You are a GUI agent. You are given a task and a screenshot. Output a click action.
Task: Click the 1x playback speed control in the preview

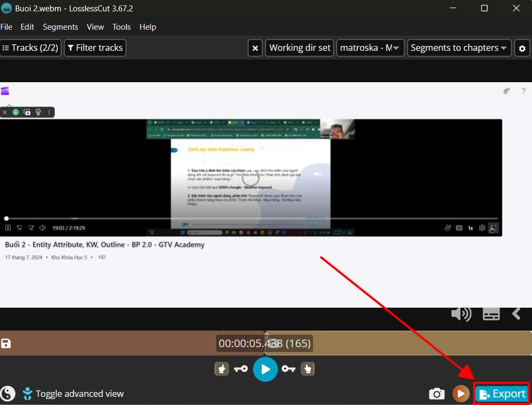(x=470, y=228)
